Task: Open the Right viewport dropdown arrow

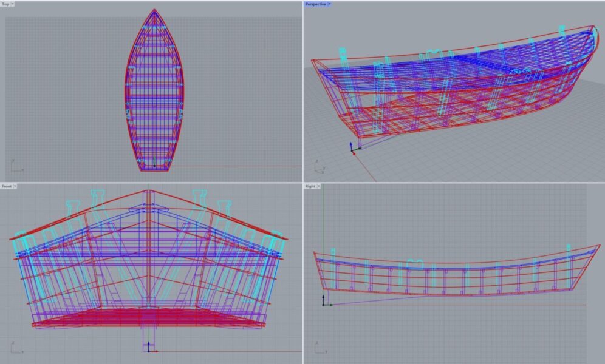Action: pos(320,186)
